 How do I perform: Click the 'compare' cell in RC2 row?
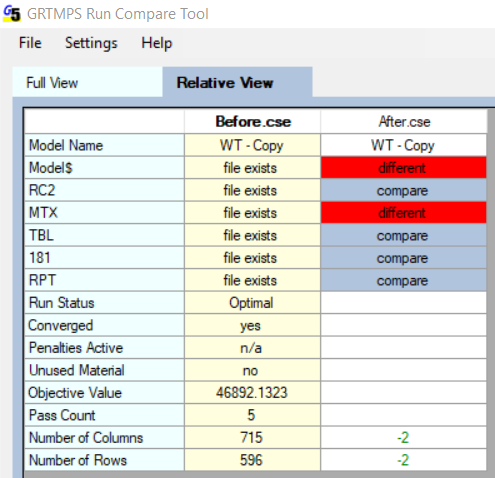[x=403, y=190]
